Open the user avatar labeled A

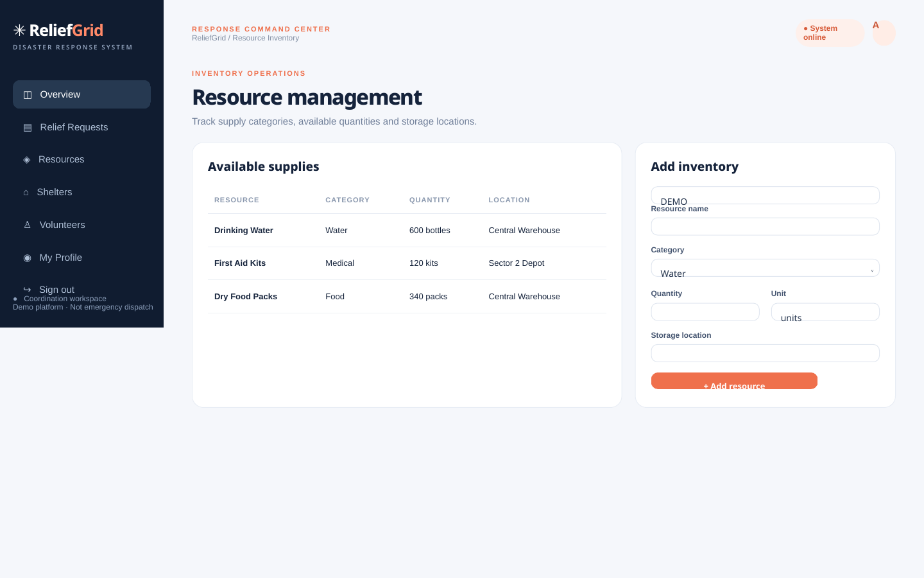(x=884, y=33)
